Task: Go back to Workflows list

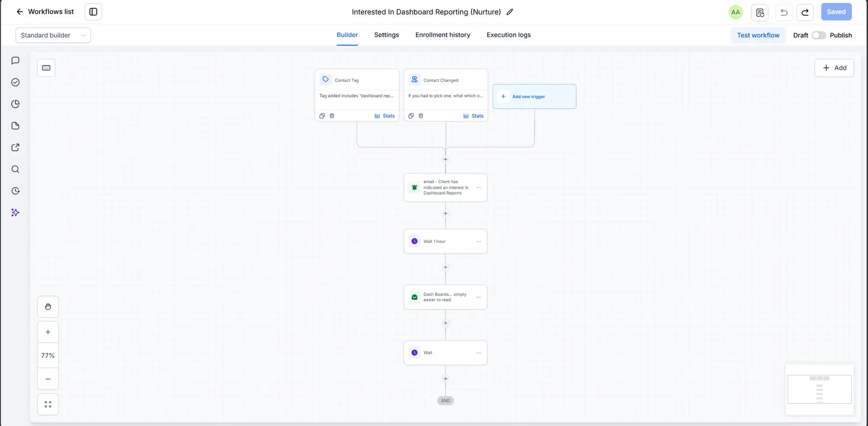Action: pos(45,12)
